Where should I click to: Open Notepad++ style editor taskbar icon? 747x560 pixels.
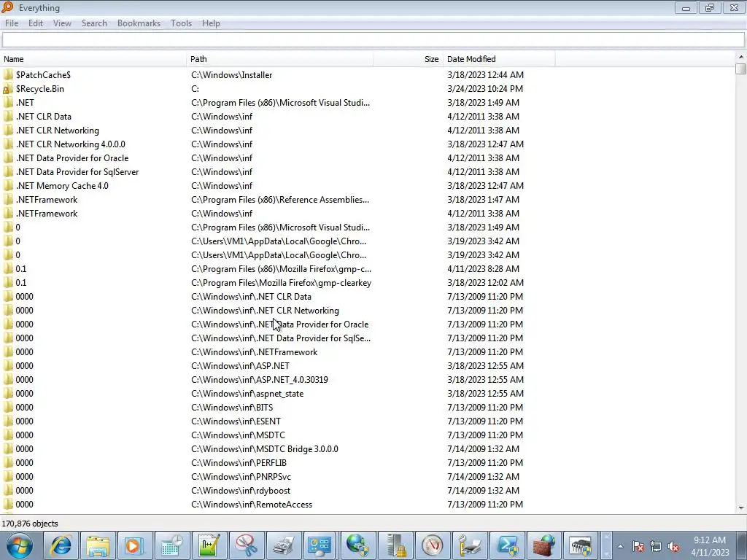click(x=209, y=545)
